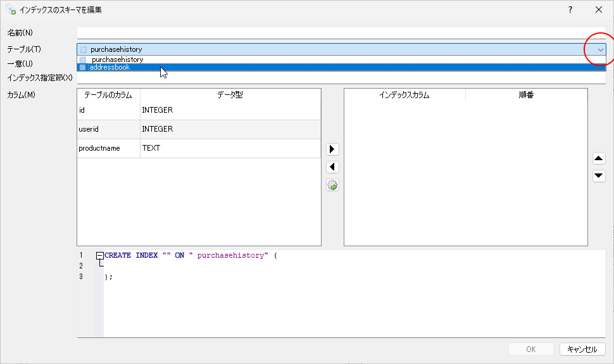
Task: Select addressbook from the open table list
Action: tap(110, 67)
